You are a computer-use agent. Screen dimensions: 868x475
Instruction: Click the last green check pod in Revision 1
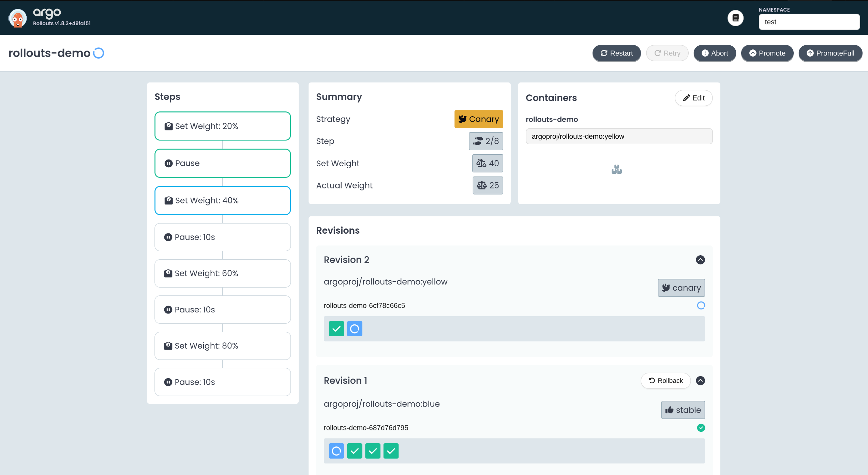point(391,451)
